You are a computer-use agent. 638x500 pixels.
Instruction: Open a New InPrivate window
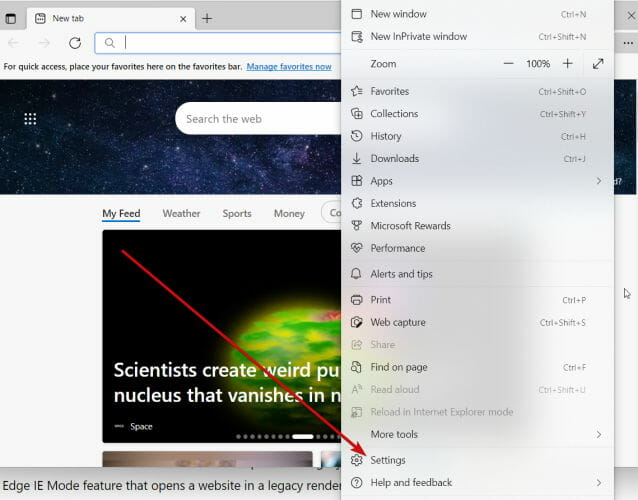[477, 37]
